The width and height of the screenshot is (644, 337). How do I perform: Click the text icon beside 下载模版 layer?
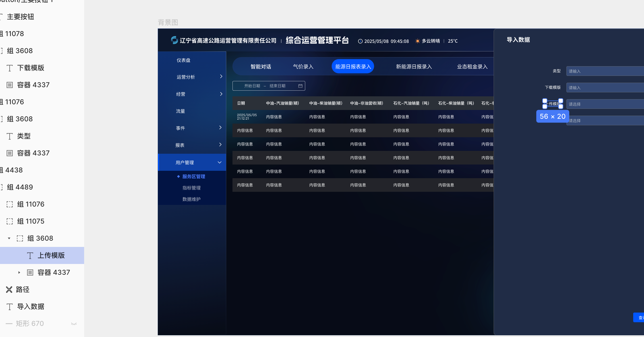click(x=10, y=68)
